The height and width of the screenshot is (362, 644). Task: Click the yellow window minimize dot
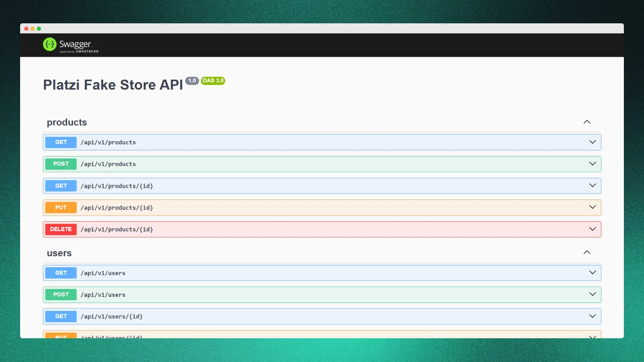click(x=33, y=29)
